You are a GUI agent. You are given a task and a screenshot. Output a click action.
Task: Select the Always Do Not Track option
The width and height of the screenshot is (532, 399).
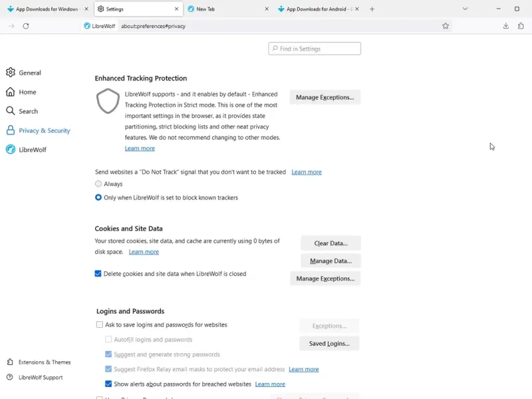98,184
